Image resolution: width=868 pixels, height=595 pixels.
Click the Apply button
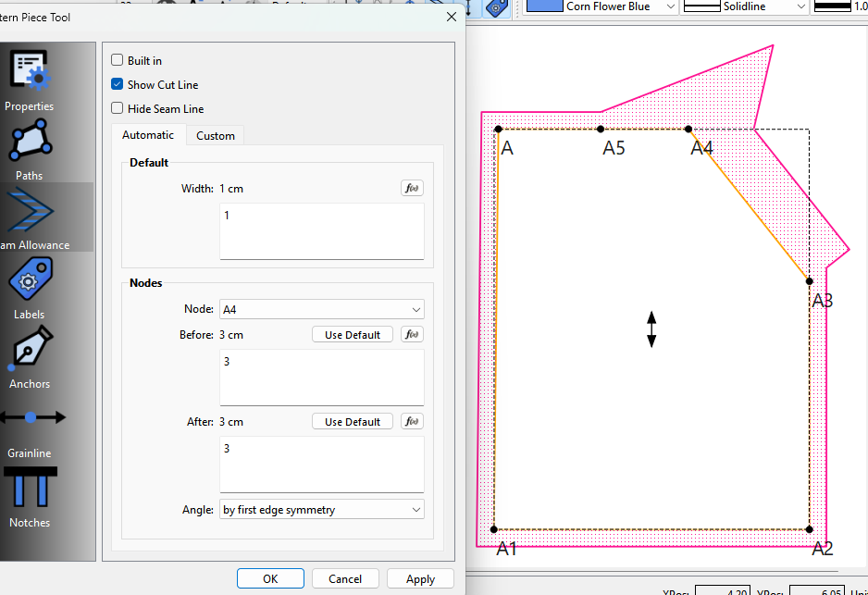point(420,579)
